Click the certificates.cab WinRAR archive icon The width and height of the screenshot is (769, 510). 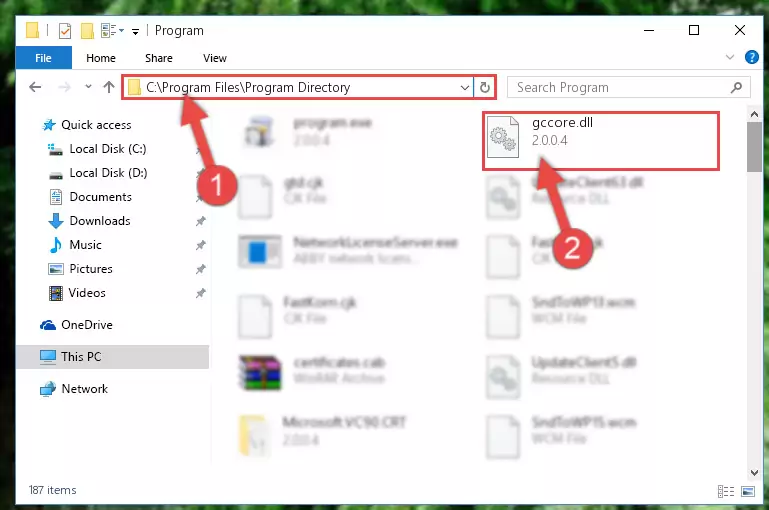(x=260, y=373)
